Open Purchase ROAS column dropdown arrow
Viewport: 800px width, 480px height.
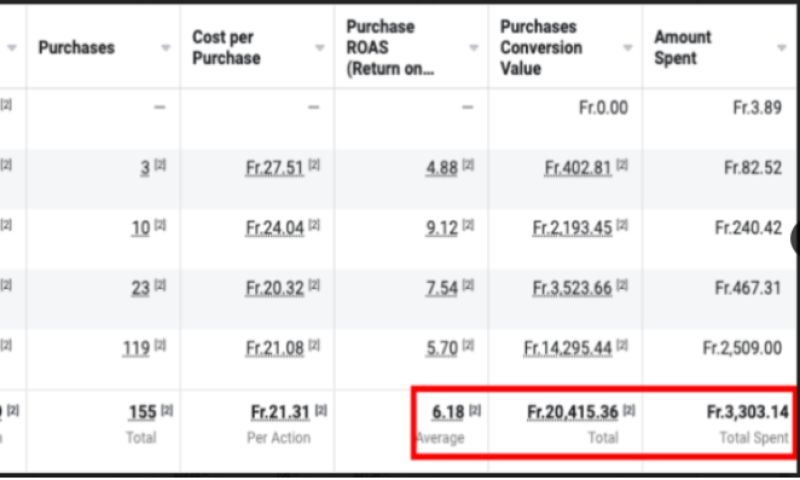(474, 48)
